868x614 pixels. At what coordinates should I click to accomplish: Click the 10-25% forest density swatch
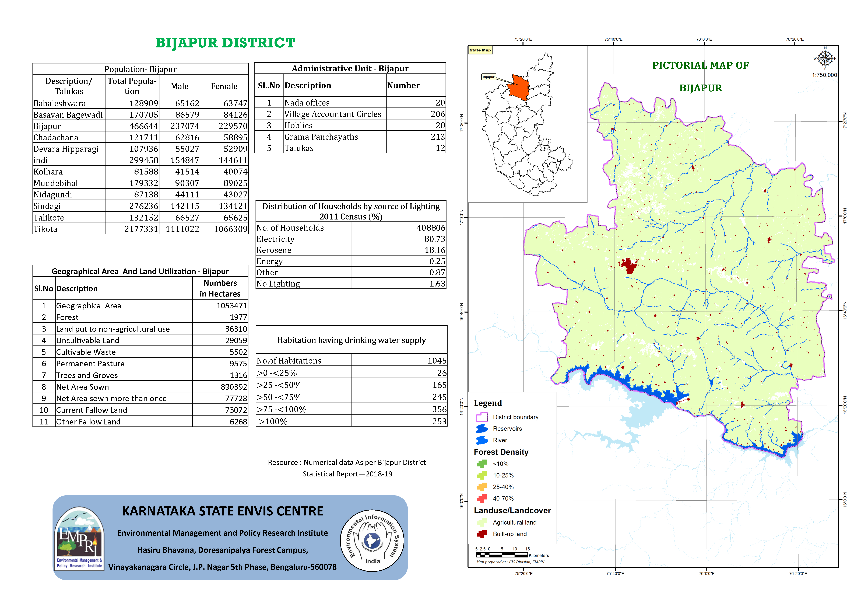tap(482, 475)
